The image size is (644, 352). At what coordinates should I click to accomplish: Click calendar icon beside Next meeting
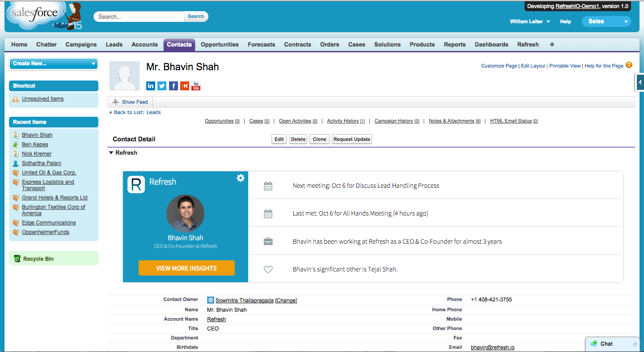coord(268,186)
